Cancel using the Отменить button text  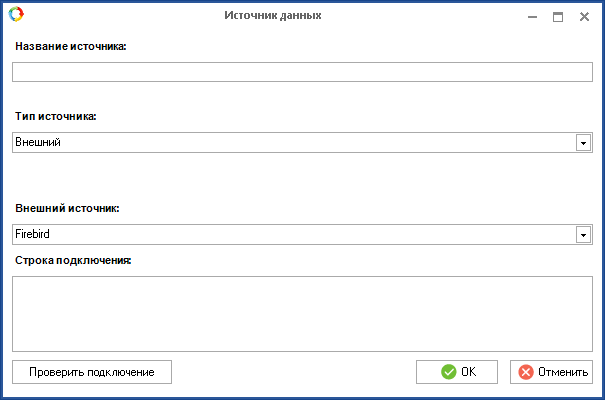pyautogui.click(x=563, y=372)
